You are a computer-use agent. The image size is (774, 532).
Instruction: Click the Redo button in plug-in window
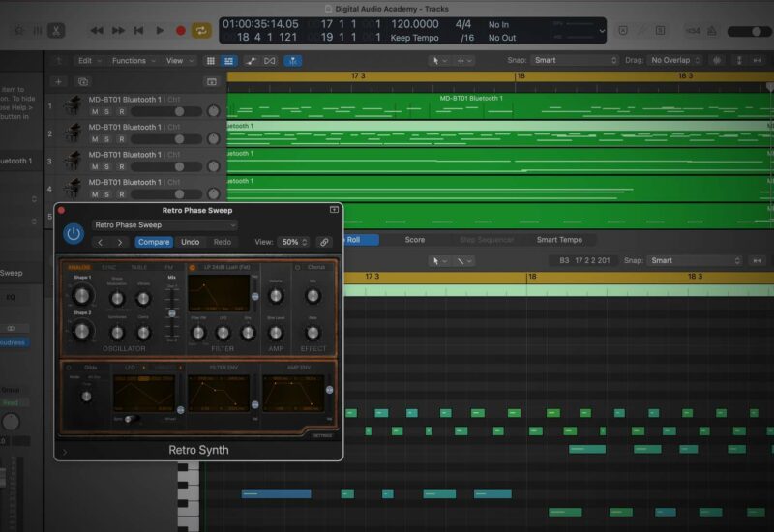click(223, 242)
